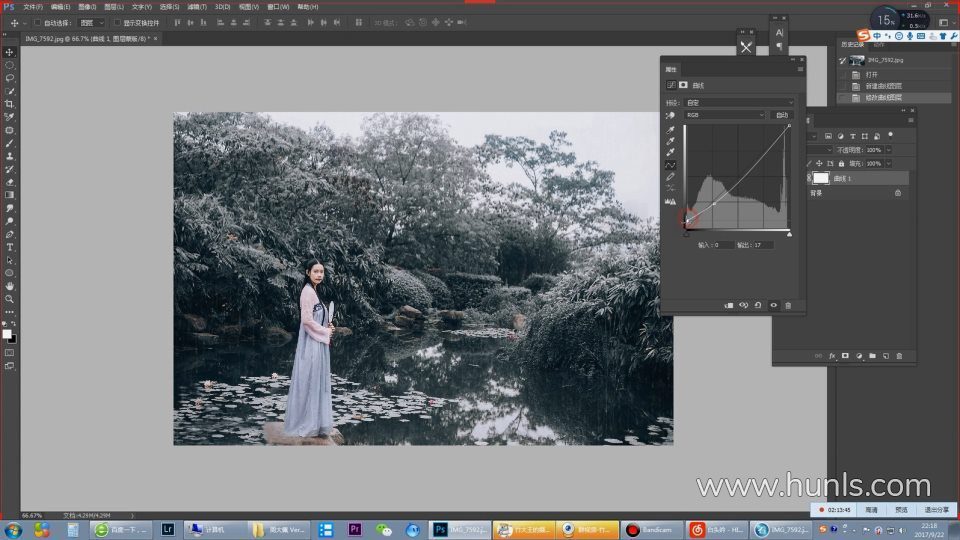Open auto-select layer/group dropdown in options bar
This screenshot has height=540, width=960.
(92, 23)
